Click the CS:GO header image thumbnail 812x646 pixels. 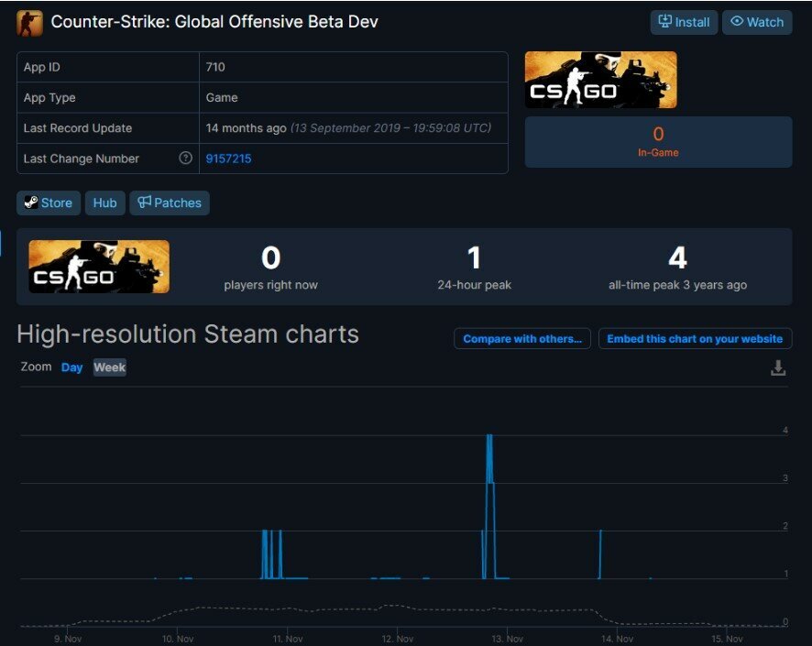[600, 80]
